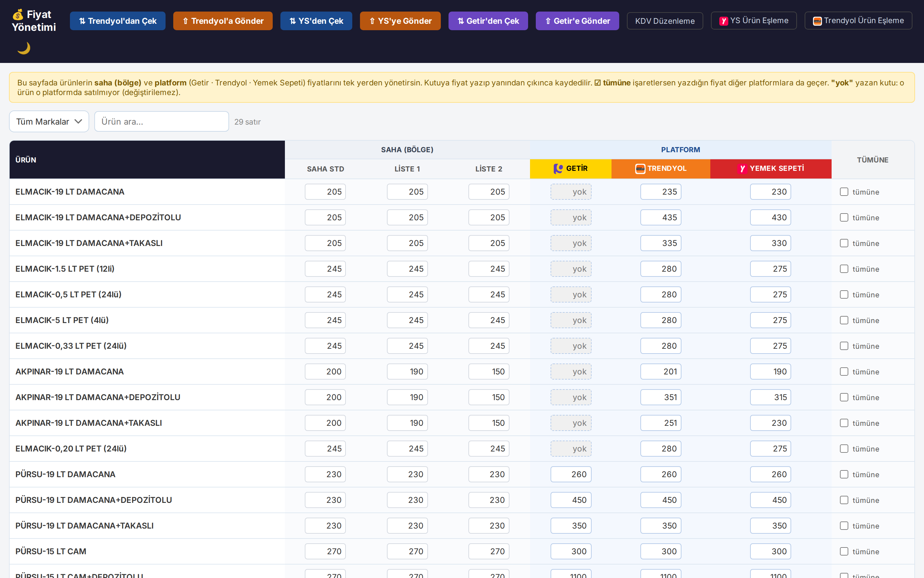This screenshot has width=924, height=578.
Task: Open KDV Düzenleme
Action: tap(665, 21)
